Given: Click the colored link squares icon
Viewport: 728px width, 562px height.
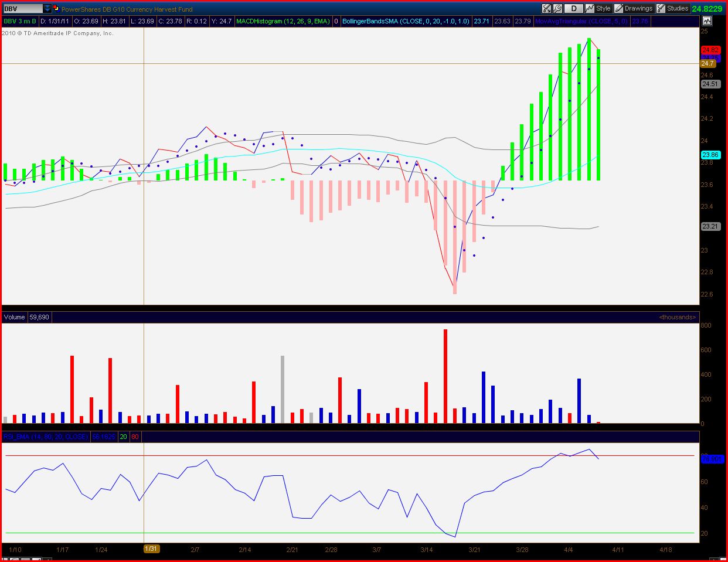Looking at the screenshot, I should tap(56, 9).
